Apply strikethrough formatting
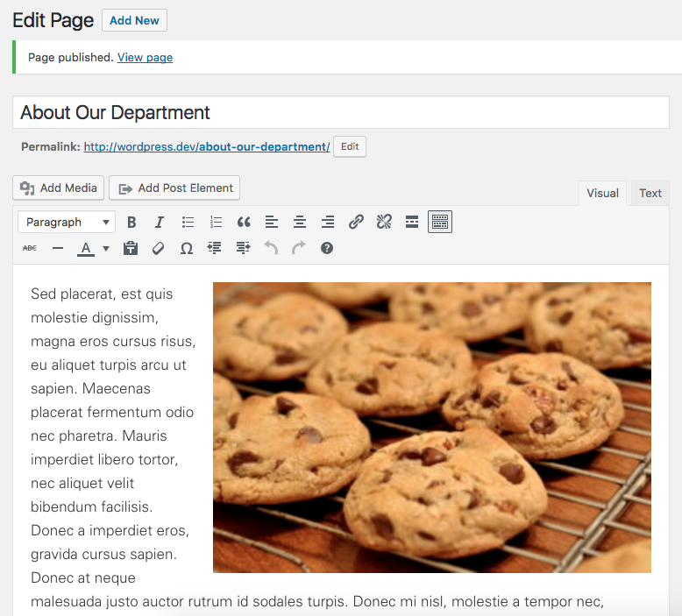Image resolution: width=682 pixels, height=616 pixels. click(30, 248)
